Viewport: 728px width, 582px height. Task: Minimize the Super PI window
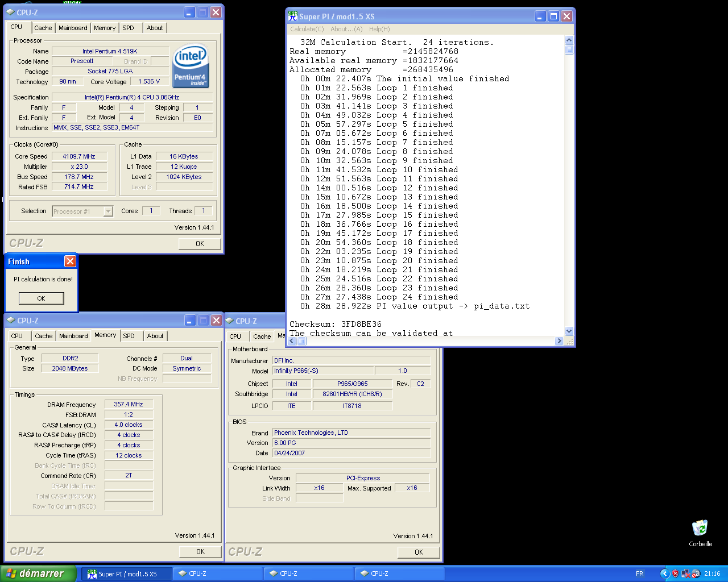coord(541,16)
